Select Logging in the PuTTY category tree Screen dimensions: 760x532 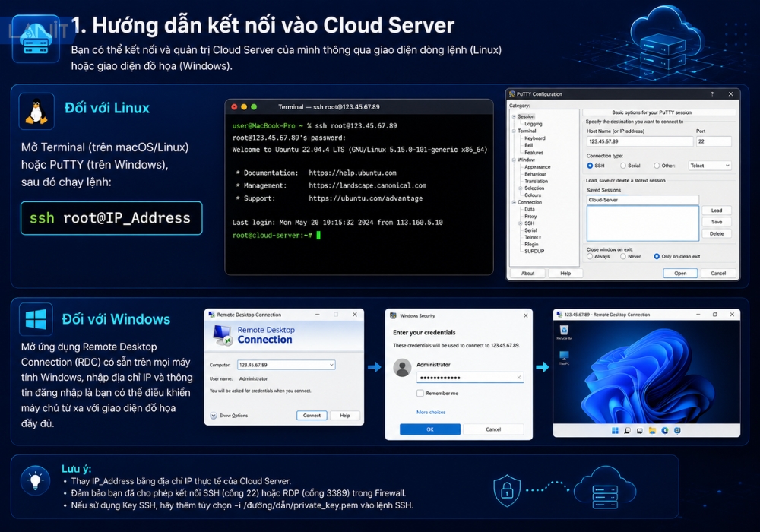534,124
